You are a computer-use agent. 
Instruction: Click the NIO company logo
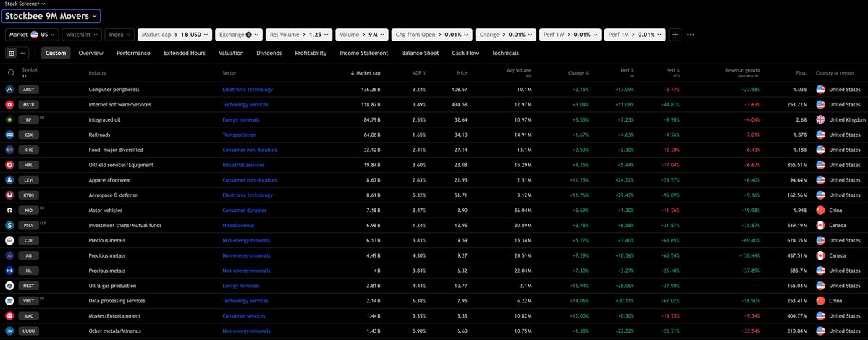click(9, 210)
